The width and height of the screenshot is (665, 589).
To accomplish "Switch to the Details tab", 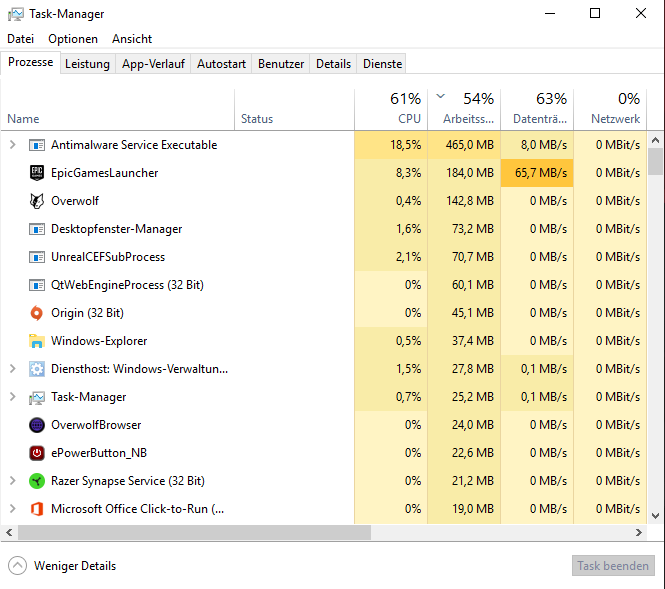I will (333, 64).
